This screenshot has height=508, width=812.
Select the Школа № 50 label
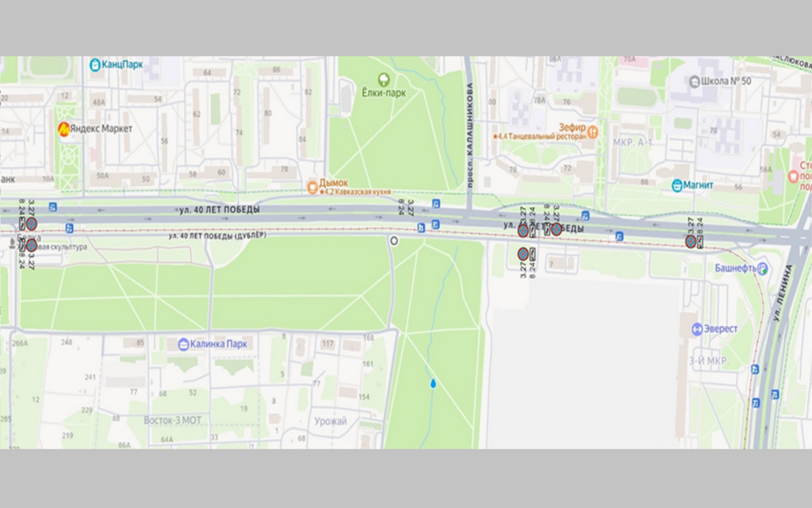click(726, 81)
